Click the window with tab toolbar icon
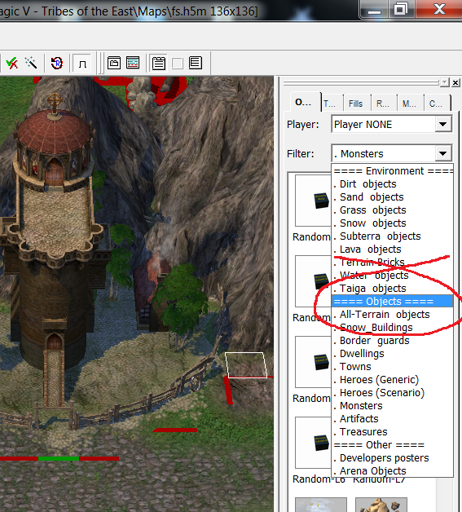The height and width of the screenshot is (512, 462). [x=114, y=63]
